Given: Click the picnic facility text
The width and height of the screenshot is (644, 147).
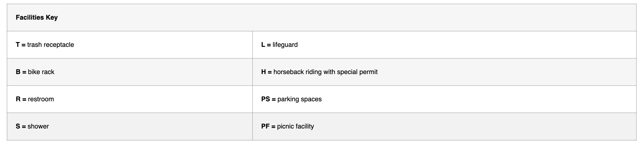Looking at the screenshot, I should click(295, 126).
